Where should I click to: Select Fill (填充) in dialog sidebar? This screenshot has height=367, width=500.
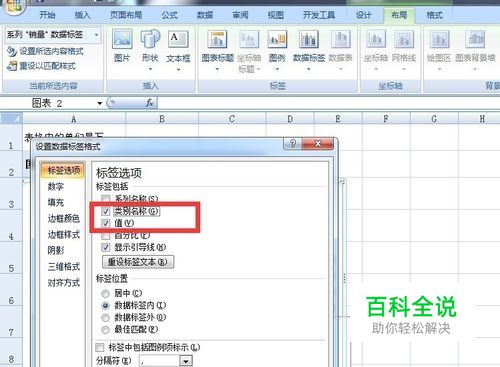pyautogui.click(x=55, y=202)
